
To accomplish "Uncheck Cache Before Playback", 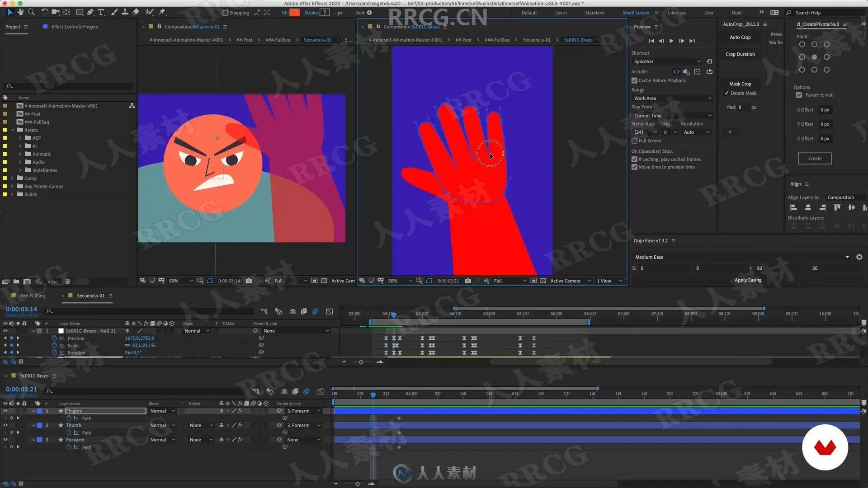I will pyautogui.click(x=635, y=80).
